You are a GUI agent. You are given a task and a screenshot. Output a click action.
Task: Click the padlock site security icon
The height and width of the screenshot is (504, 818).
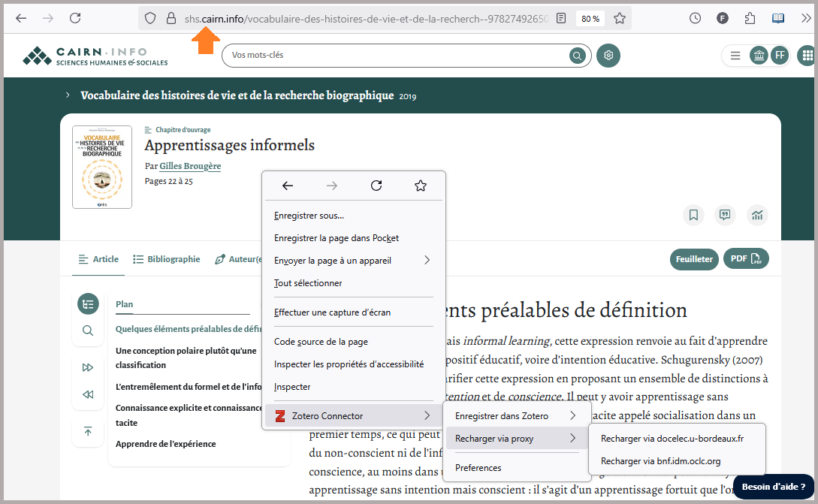[171, 19]
